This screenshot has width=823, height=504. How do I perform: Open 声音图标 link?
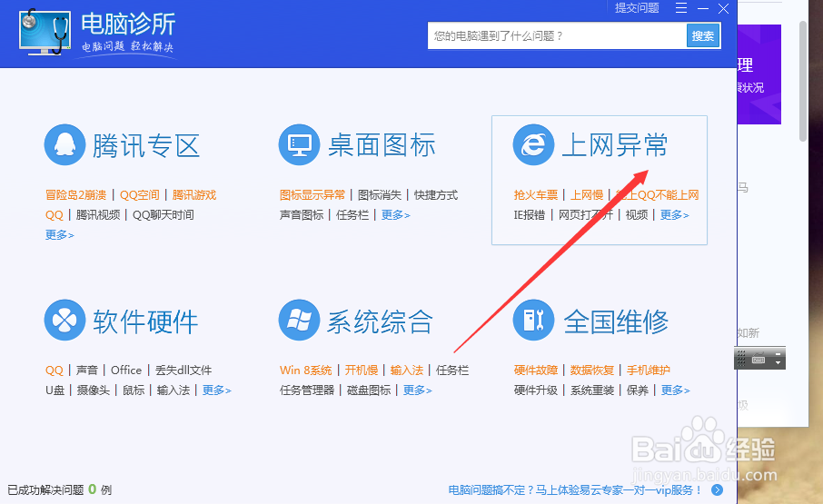pyautogui.click(x=302, y=215)
